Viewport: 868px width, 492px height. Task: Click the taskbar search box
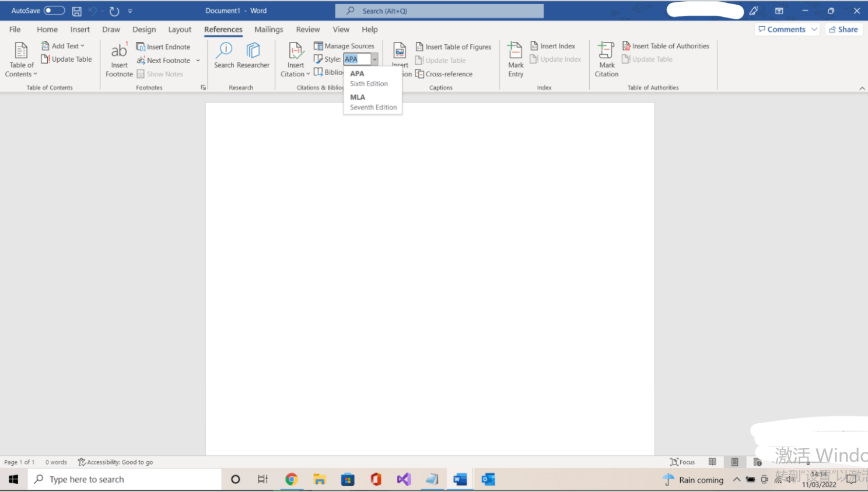point(124,479)
